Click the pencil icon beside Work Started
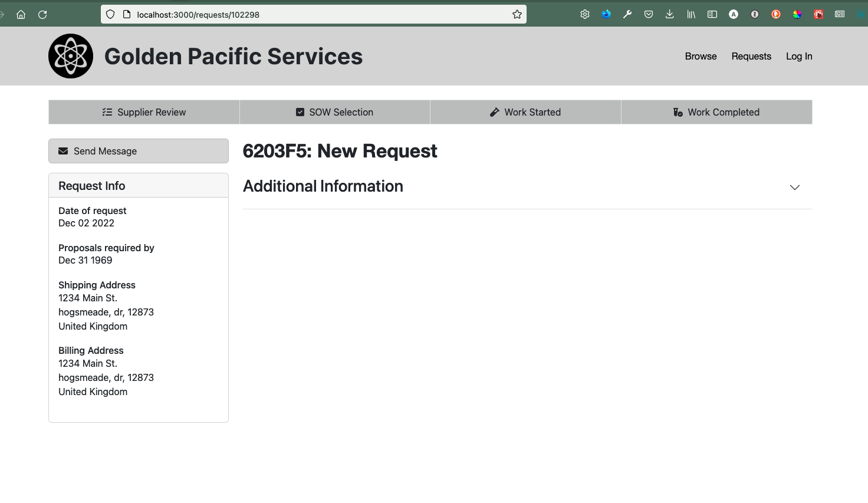This screenshot has height=503, width=868. click(x=494, y=111)
